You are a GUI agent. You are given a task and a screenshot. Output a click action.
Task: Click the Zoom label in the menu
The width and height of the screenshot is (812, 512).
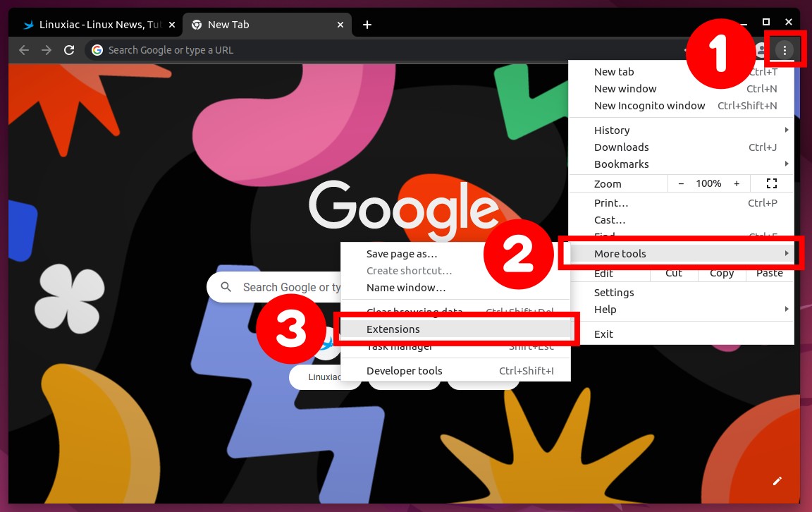[x=608, y=184]
